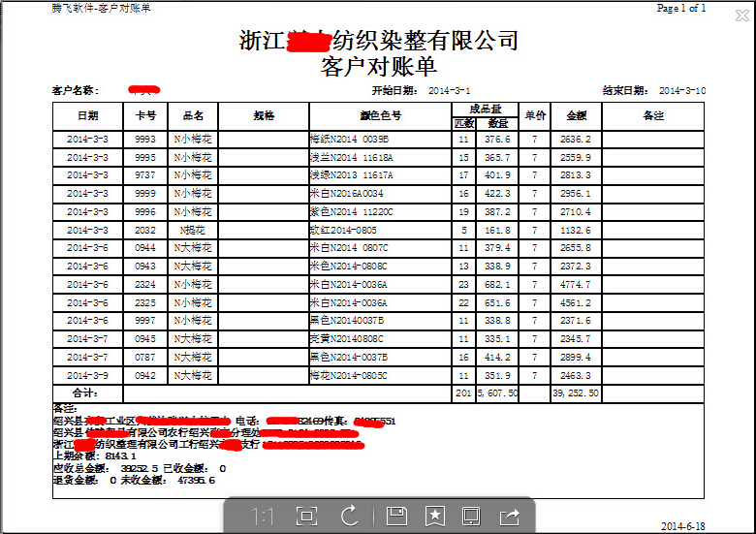Screen dimensions: 756x534
Task: Click the 匹数 sub-header
Action: (x=464, y=123)
